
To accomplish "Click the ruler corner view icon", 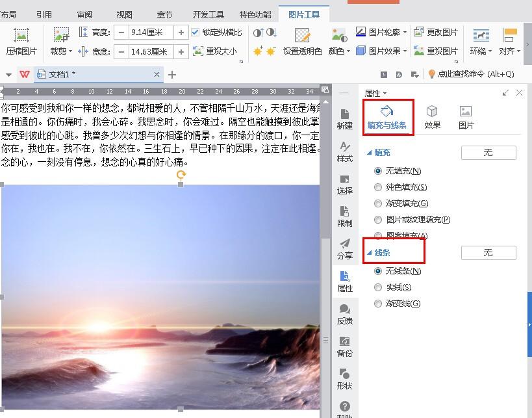I will (x=325, y=89).
